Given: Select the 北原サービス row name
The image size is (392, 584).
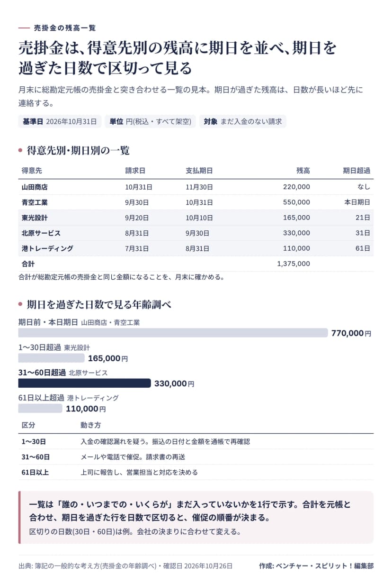Looking at the screenshot, I should (x=41, y=233).
